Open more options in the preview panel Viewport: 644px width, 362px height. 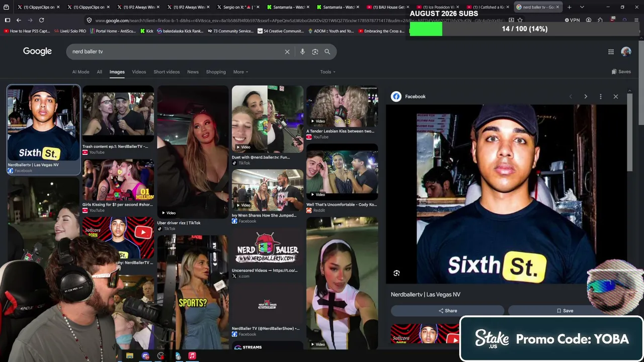coord(600,97)
